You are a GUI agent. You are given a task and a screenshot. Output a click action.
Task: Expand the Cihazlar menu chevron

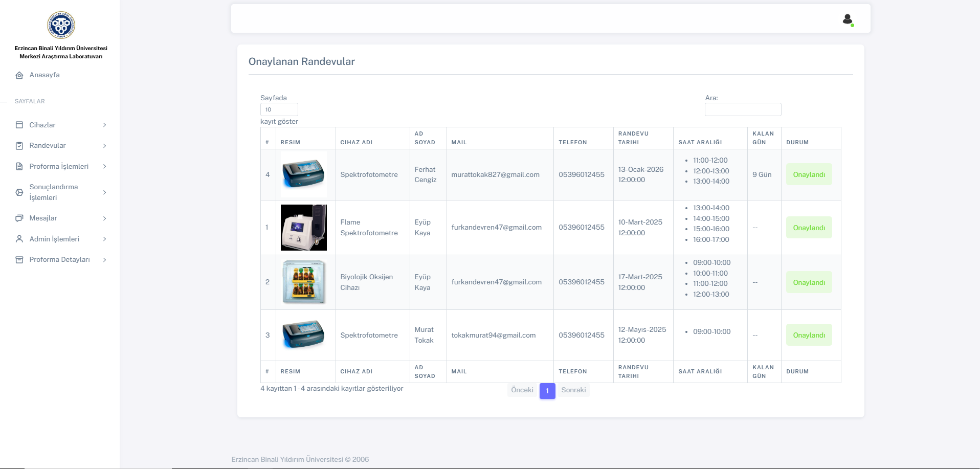104,125
